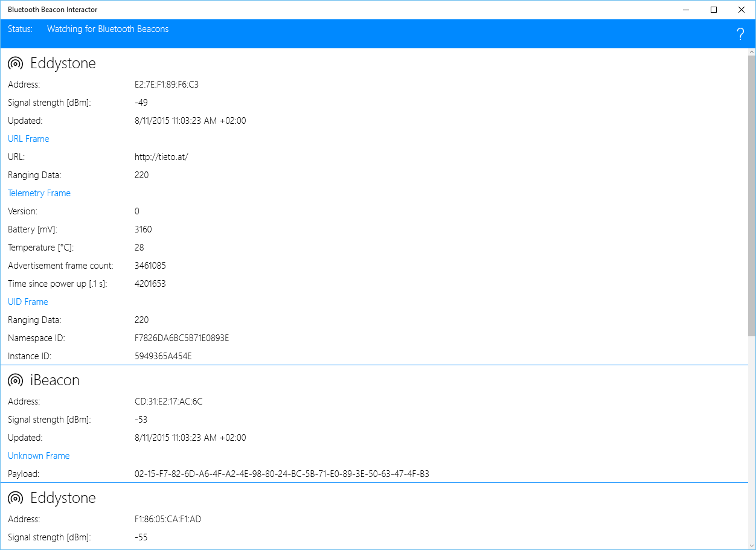Click the second Eddystone beacon signal icon

click(x=16, y=498)
